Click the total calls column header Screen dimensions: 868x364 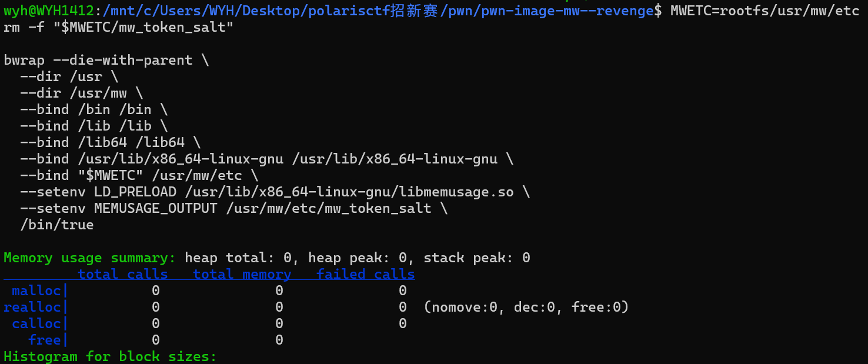click(x=122, y=274)
